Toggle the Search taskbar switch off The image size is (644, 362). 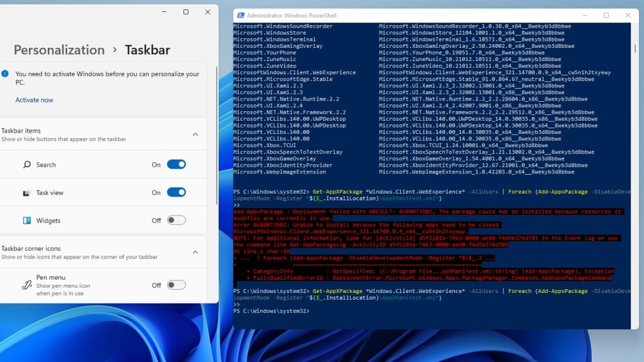point(176,165)
